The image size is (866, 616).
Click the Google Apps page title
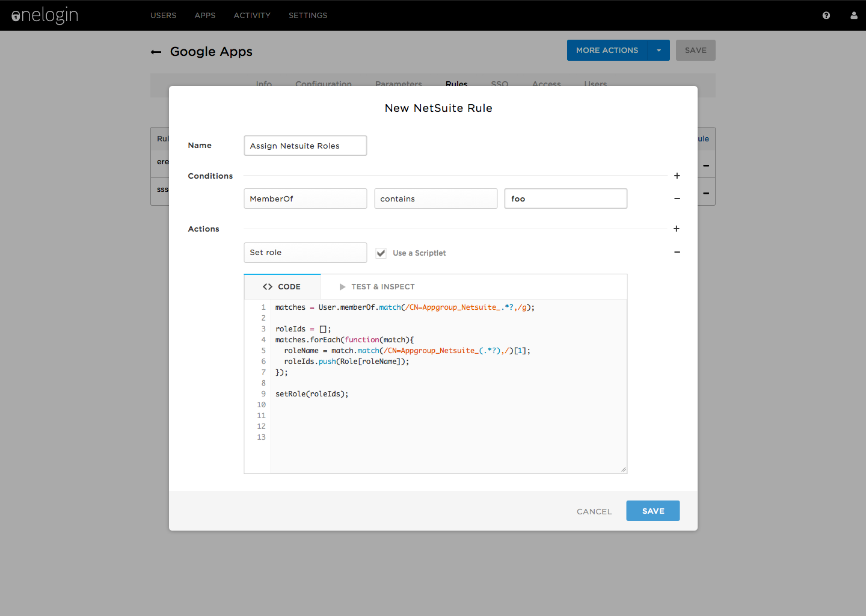click(x=211, y=52)
